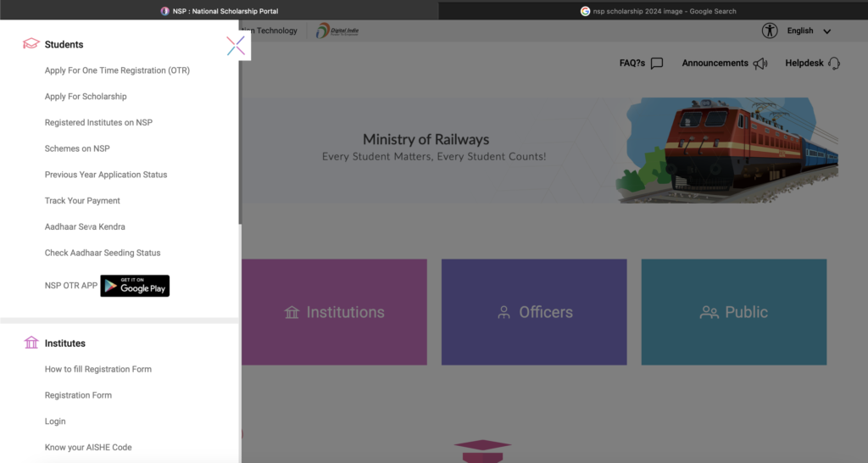Open Apply For Scholarship link
This screenshot has height=463, width=868.
pos(86,97)
